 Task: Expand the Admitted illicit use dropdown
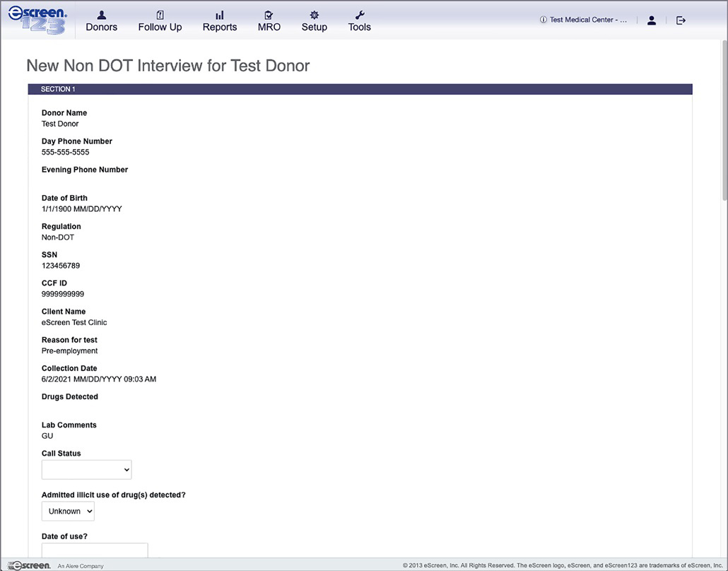coord(68,511)
